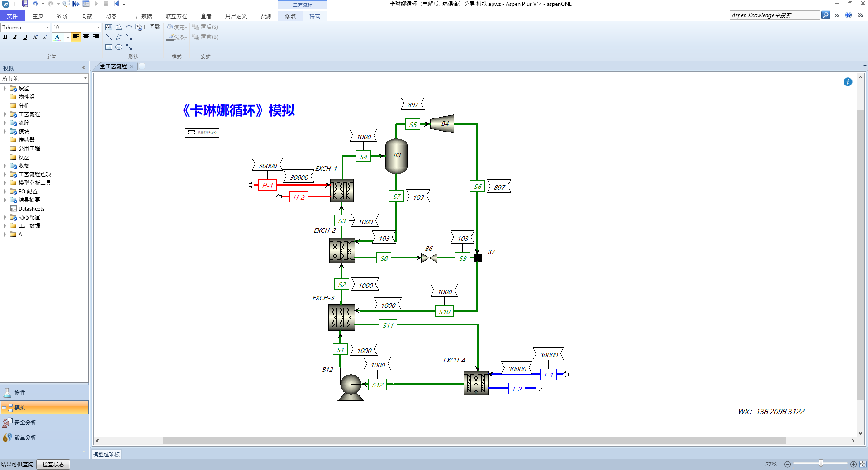
Task: Zoom out with the minus icon
Action: pos(787,465)
